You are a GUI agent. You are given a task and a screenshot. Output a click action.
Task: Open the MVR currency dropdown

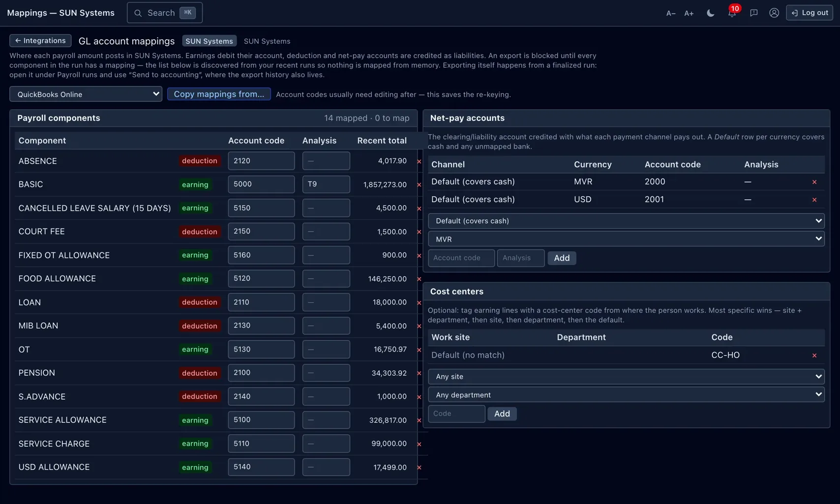pyautogui.click(x=626, y=239)
